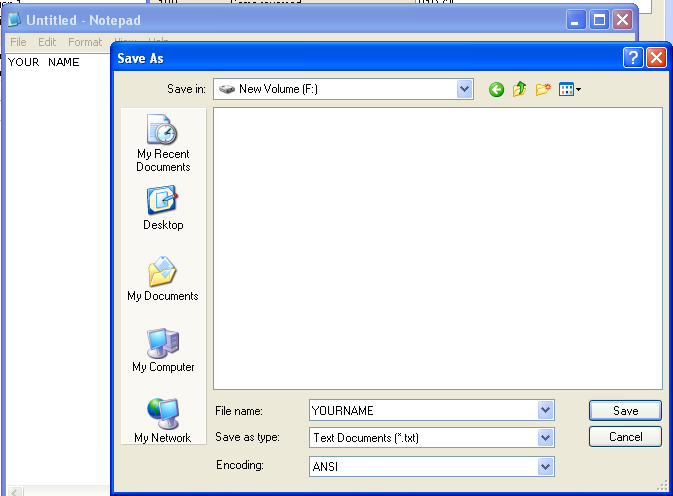Maximize the Notepad window
673x496 pixels.
(599, 20)
